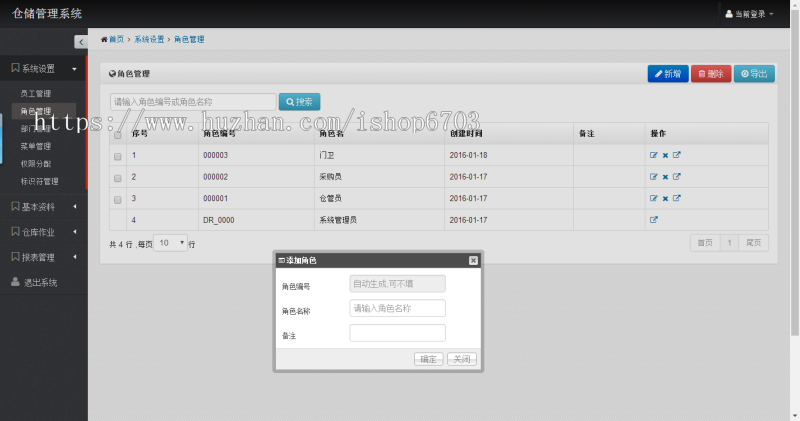The image size is (800, 421).
Task: Click the edit icon for role 采购员
Action: [x=654, y=177]
